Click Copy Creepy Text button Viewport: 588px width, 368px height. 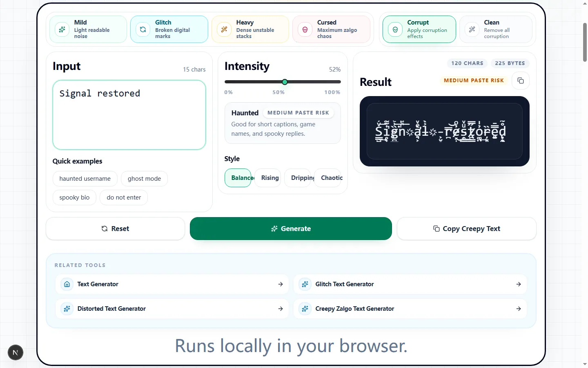(x=467, y=229)
